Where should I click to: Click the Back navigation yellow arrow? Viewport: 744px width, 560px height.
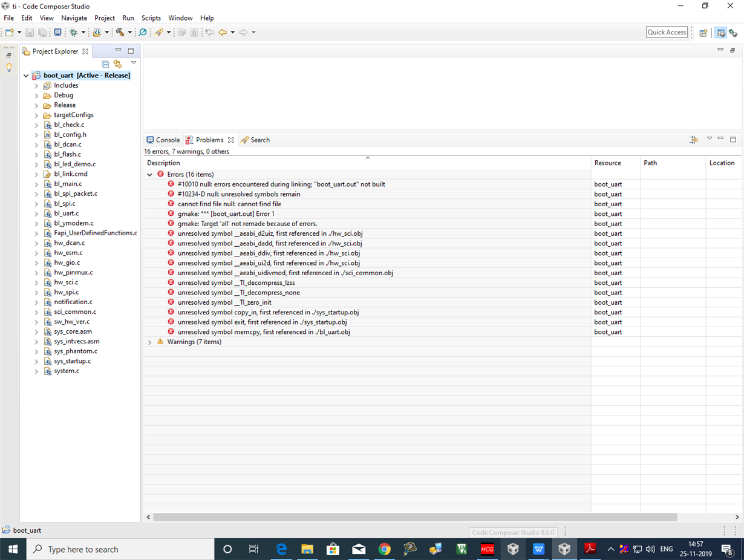223,32
